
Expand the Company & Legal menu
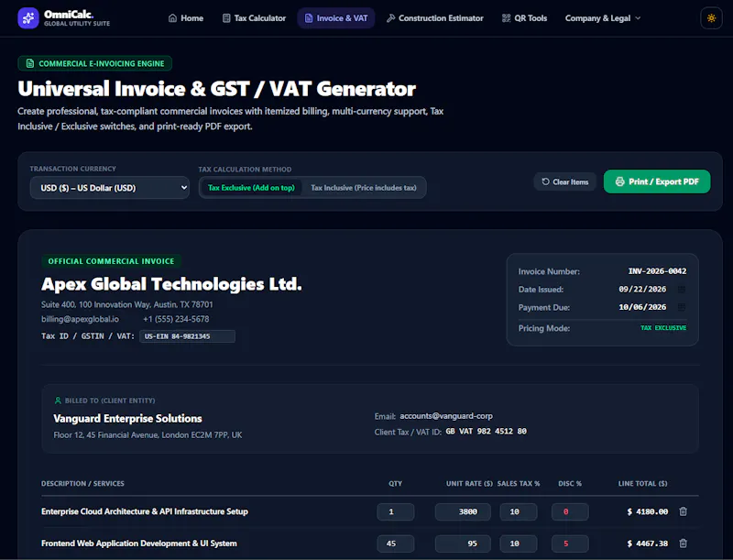[603, 18]
